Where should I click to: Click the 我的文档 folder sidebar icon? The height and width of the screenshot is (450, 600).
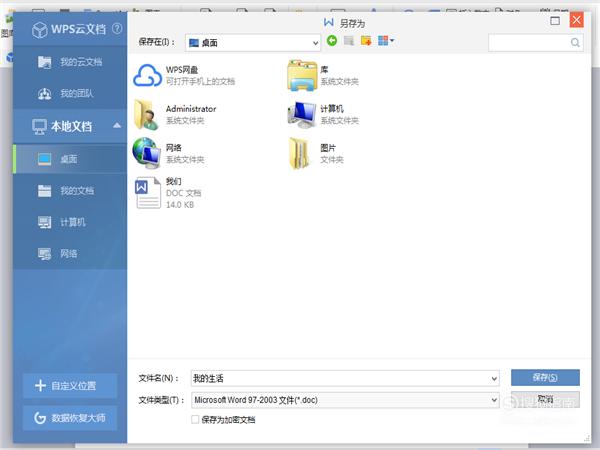[44, 191]
